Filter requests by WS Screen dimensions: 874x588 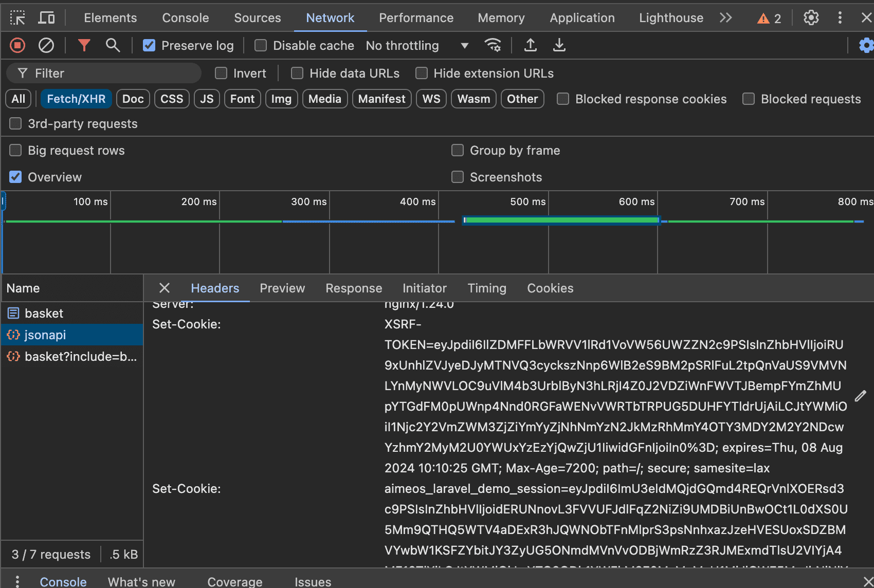coord(431,99)
